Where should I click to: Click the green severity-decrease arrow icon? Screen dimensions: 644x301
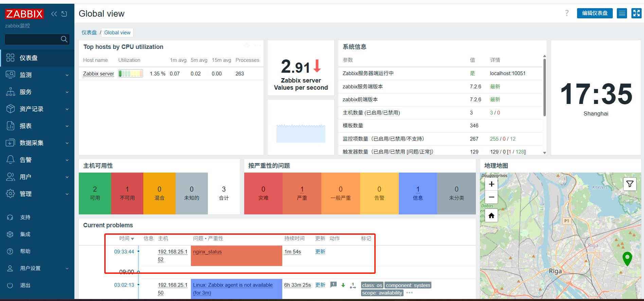pyautogui.click(x=343, y=285)
